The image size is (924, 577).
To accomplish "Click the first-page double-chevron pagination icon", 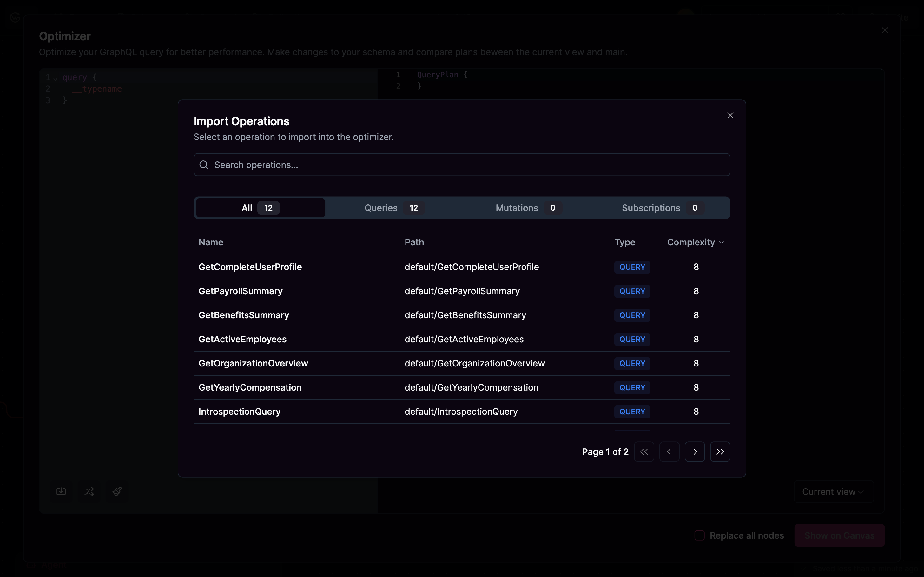I will pos(644,451).
